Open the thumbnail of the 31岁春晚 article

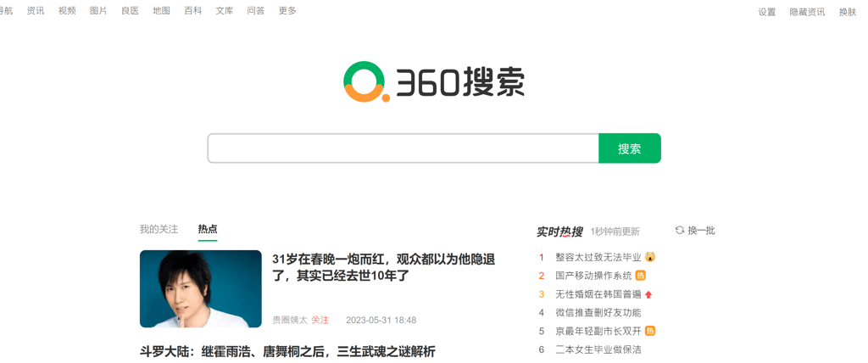click(x=200, y=288)
